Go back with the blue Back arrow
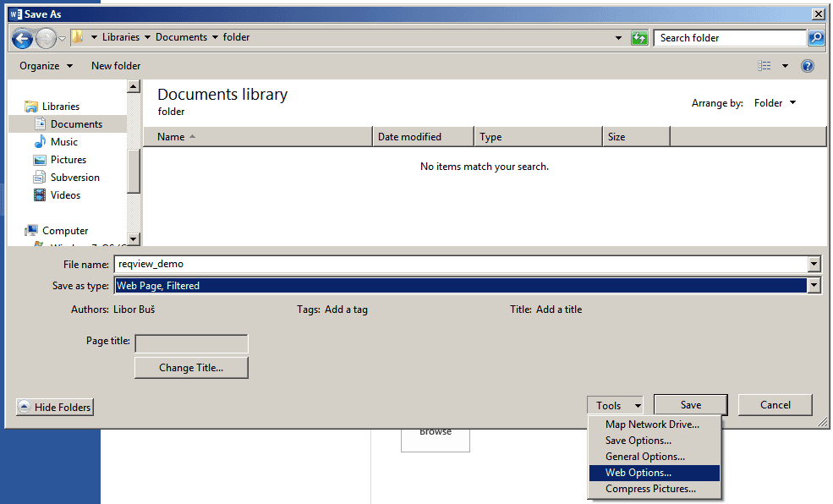Screen dimensions: 833x504 (22, 38)
